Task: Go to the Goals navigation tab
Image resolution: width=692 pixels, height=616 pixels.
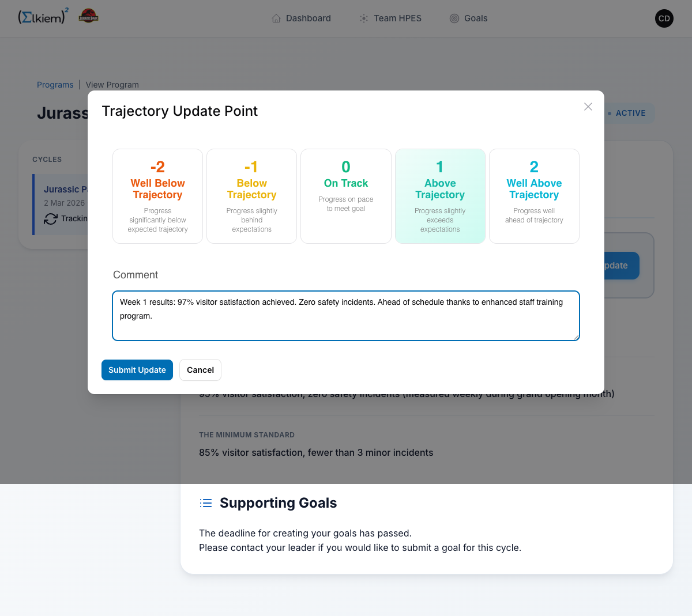Action: [476, 18]
